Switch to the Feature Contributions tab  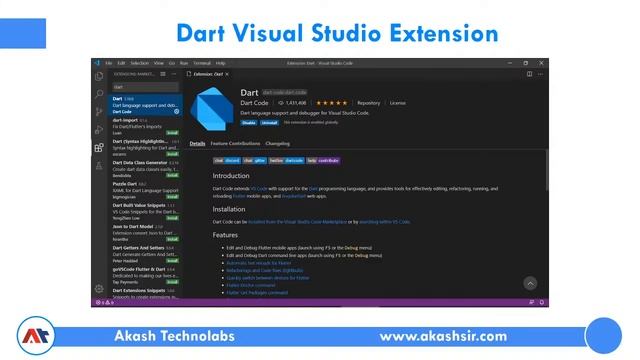tap(235, 143)
